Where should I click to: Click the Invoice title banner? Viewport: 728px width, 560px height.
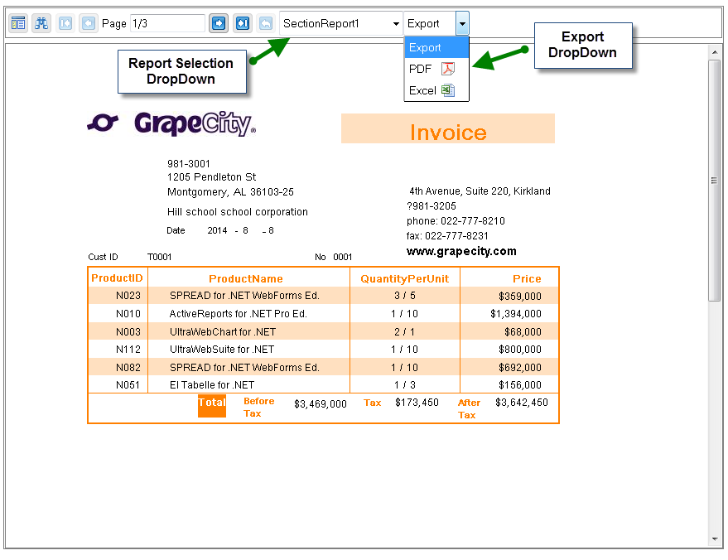click(x=448, y=128)
